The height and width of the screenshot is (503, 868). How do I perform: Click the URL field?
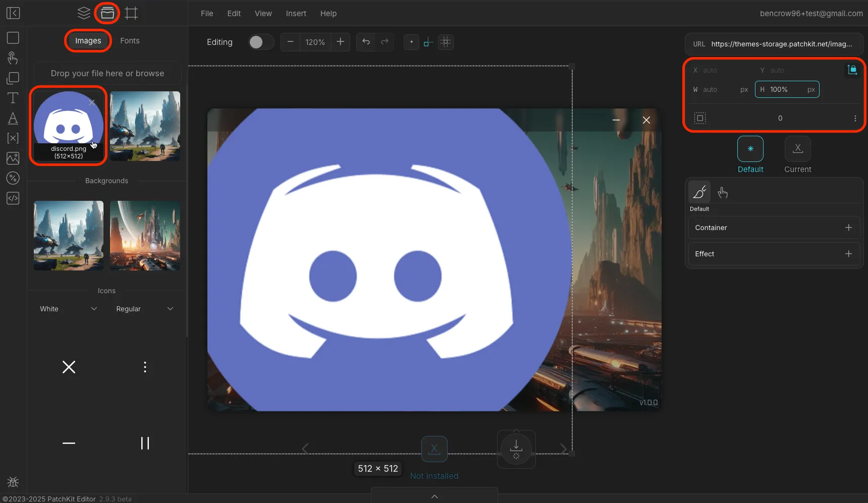point(774,44)
